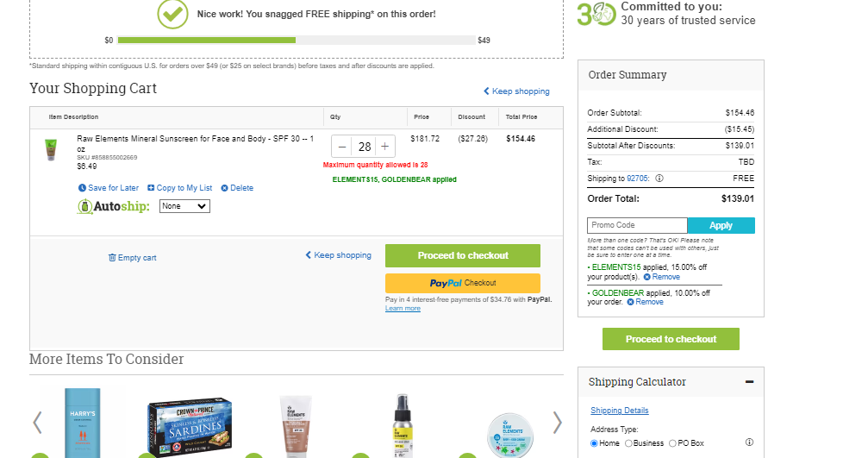Image resolution: width=868 pixels, height=458 pixels.
Task: Show previous recommended items with left arrow
Action: (x=37, y=423)
